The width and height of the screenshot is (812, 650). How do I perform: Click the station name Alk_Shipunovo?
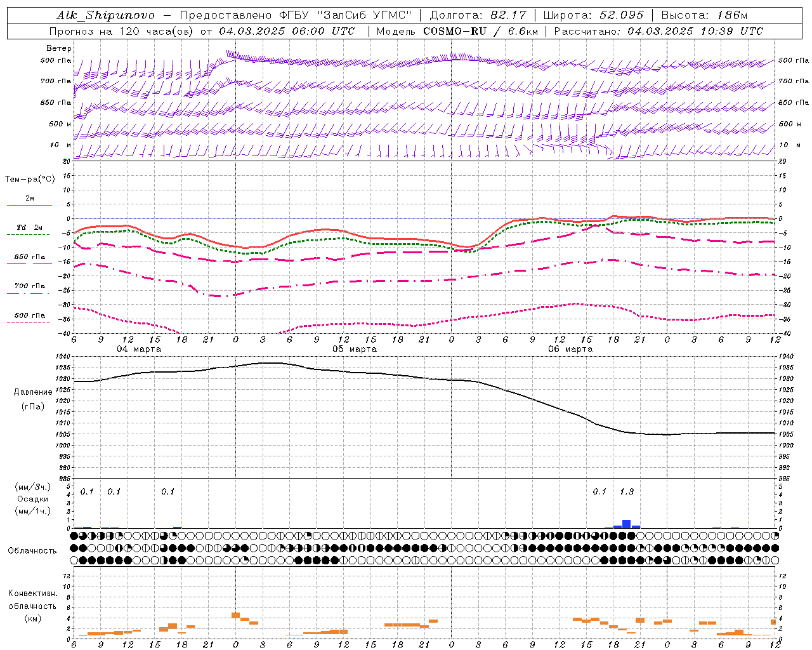point(106,15)
